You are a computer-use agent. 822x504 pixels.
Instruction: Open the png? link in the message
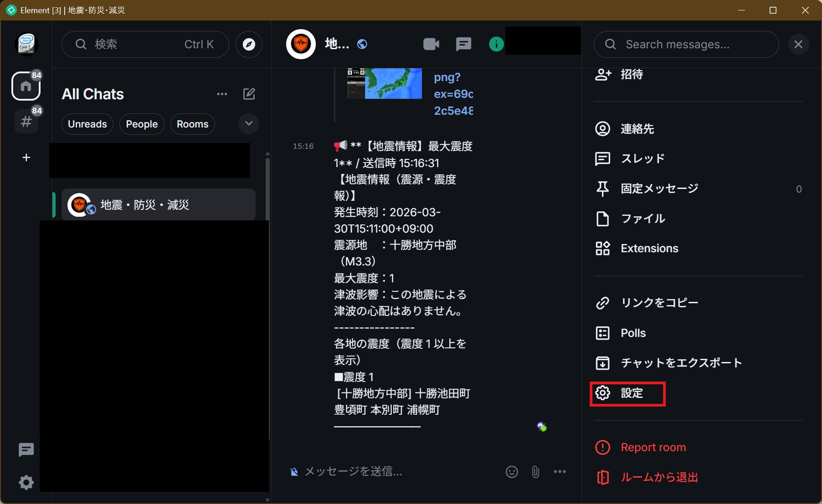tap(447, 77)
